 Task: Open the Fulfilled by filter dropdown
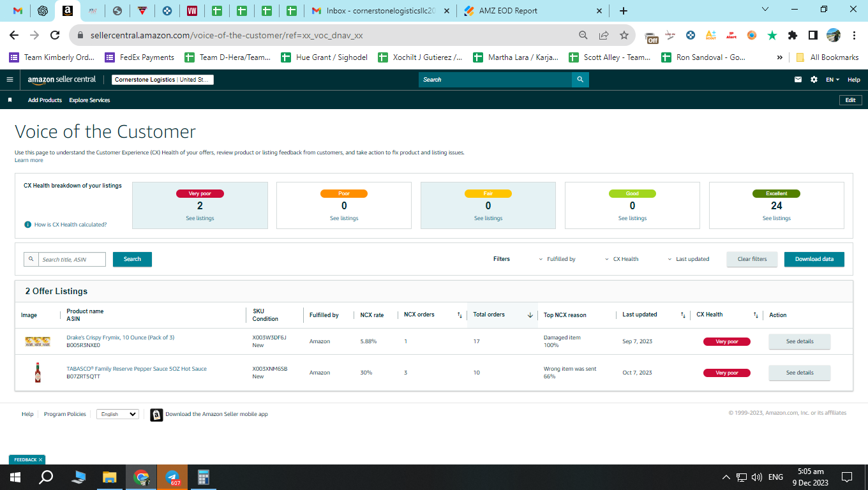pyautogui.click(x=557, y=259)
